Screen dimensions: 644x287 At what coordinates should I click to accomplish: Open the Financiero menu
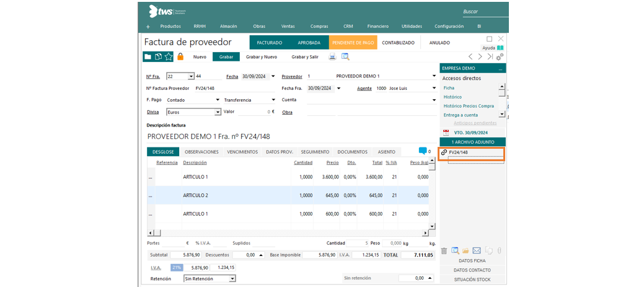tap(378, 26)
